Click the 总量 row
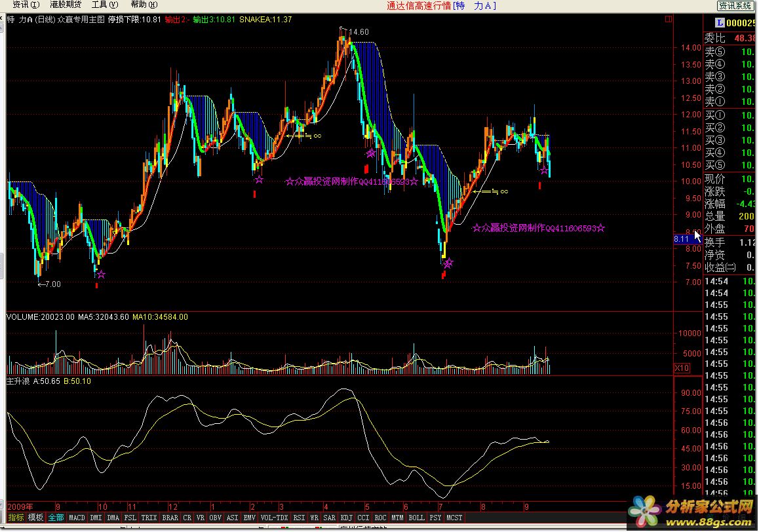This screenshot has height=532, width=759. 730,216
